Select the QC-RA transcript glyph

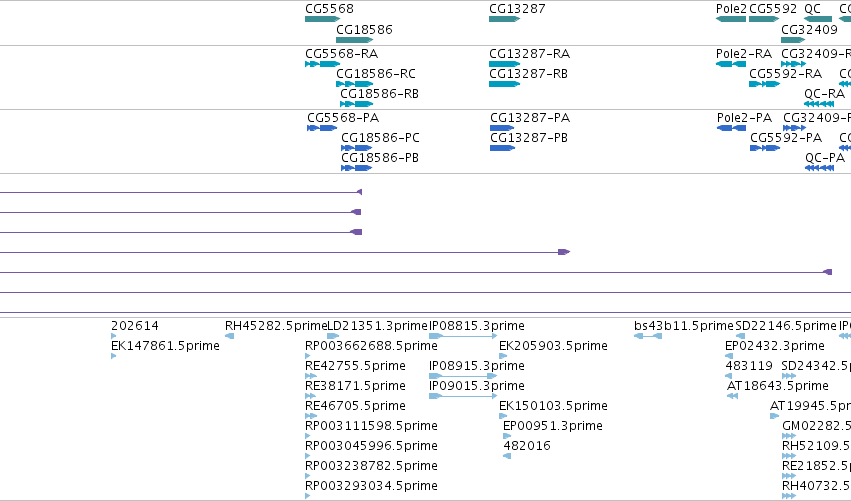(x=819, y=104)
